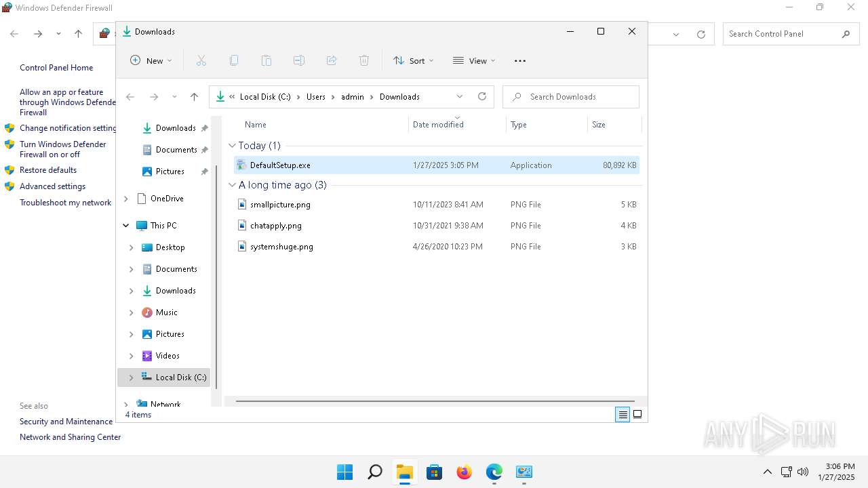Click Search Control Panel field
This screenshot has height=488, width=868.
point(791,34)
